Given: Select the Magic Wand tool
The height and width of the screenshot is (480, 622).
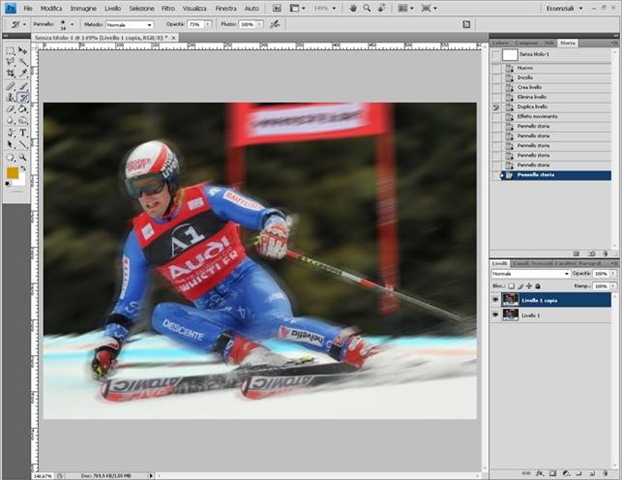Looking at the screenshot, I should (23, 62).
